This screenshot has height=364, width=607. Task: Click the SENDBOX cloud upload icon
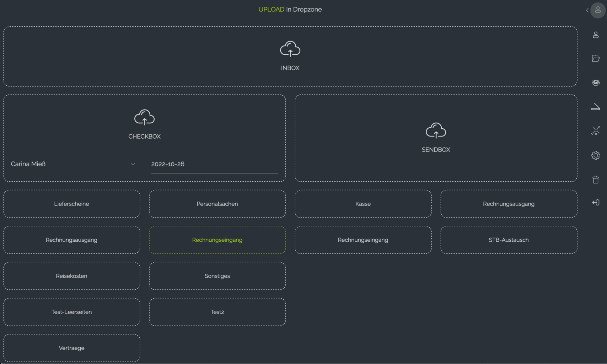[436, 130]
